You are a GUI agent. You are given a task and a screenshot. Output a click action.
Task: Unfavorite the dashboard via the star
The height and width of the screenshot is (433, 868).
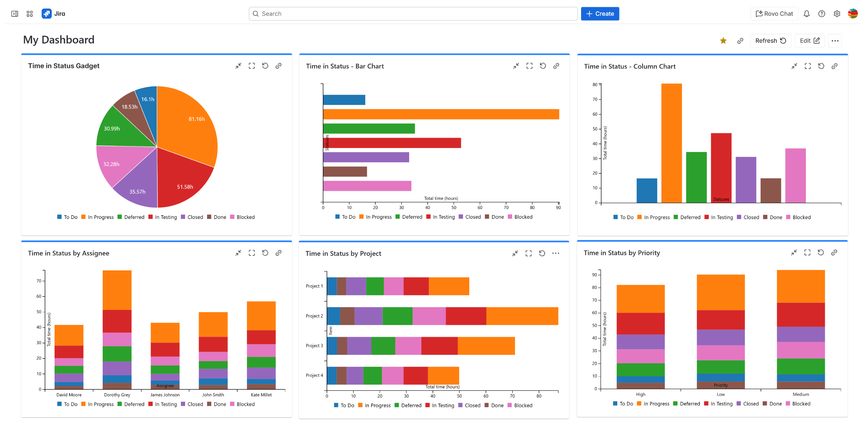[x=723, y=41]
